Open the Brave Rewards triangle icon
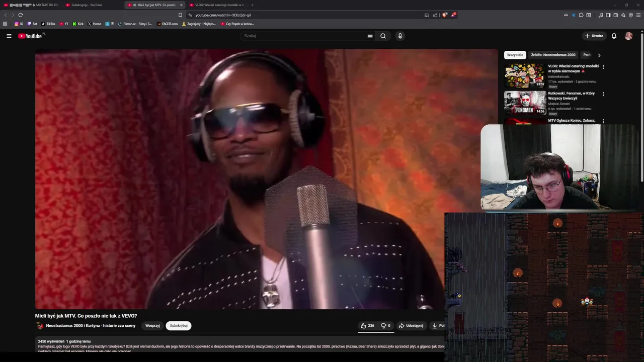The height and width of the screenshot is (362, 644). coord(453,15)
